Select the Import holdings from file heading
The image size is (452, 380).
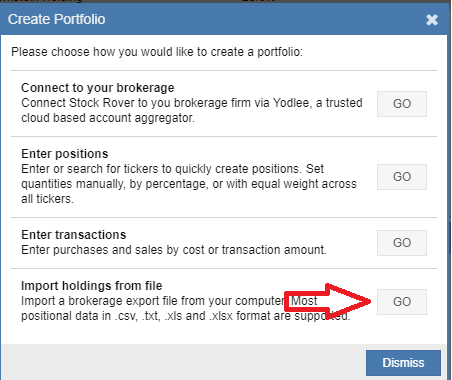[92, 286]
